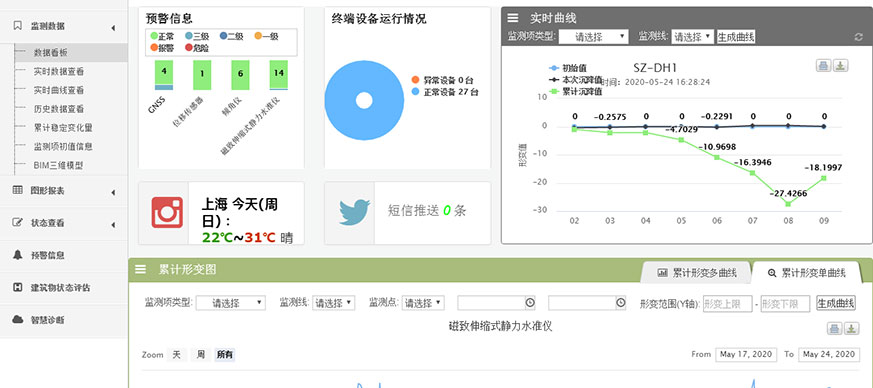Image resolution: width=873 pixels, height=388 pixels.
Task: Set zoom to 所有
Action: [225, 355]
